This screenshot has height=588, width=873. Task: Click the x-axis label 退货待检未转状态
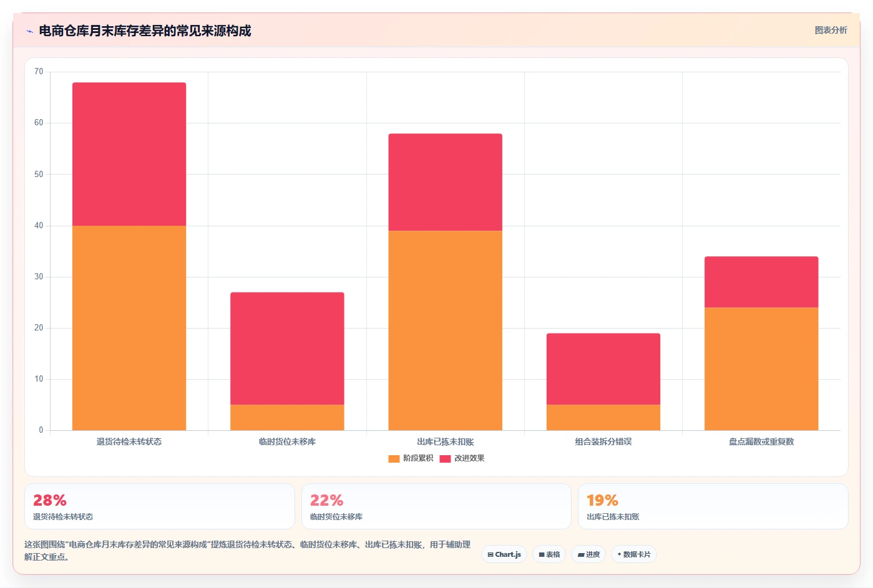[129, 441]
